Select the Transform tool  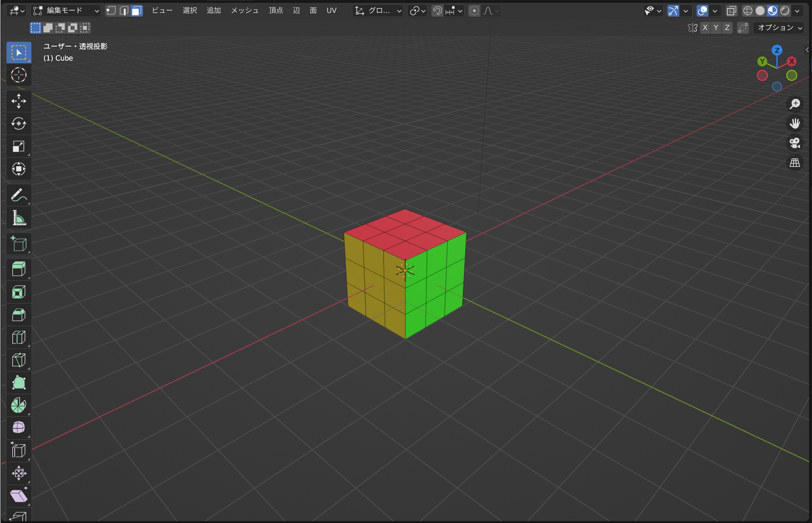coord(19,169)
